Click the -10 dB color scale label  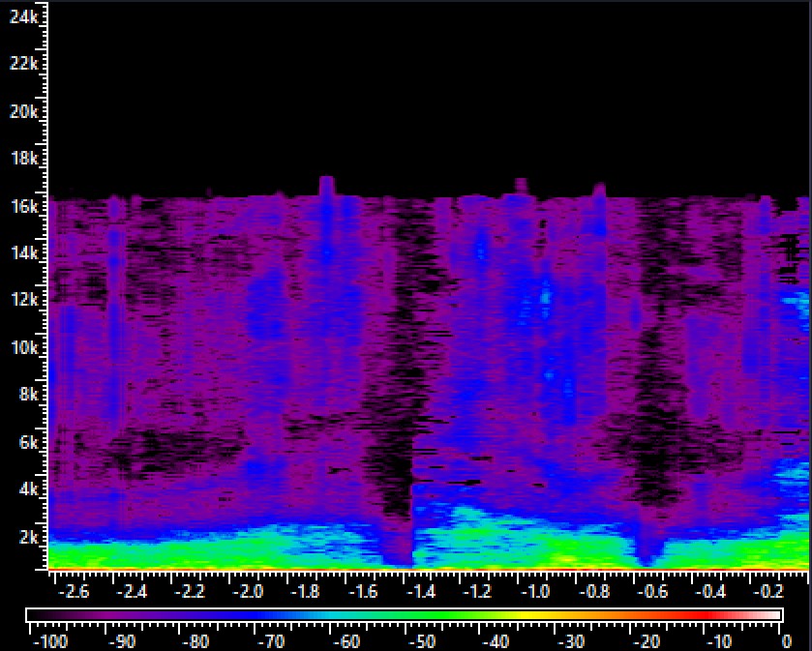[x=720, y=642]
